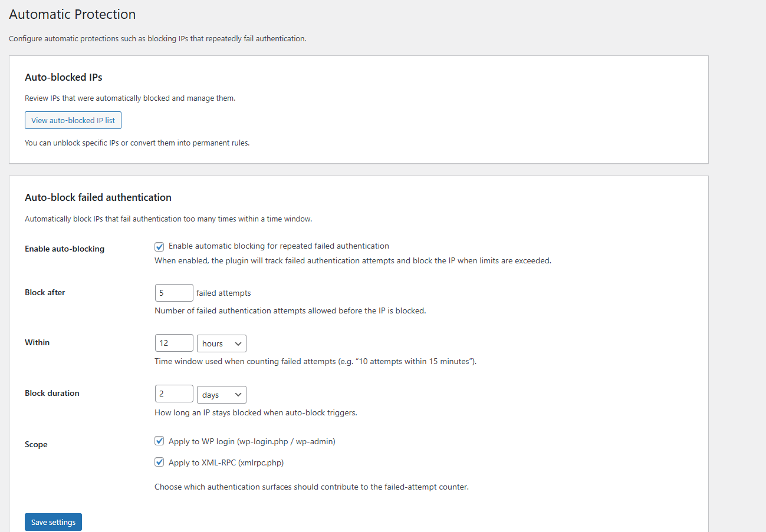Viewport: 766px width, 532px height.
Task: Change the Block duration unit via its dropdown
Action: (x=221, y=394)
